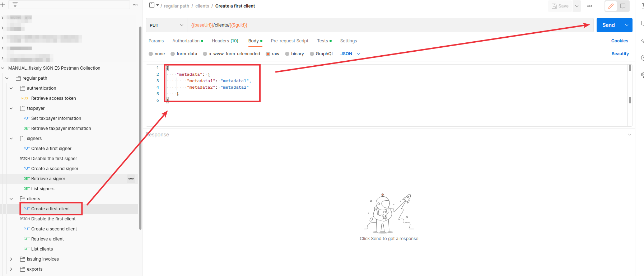Click the filter icon in sidebar search

pyautogui.click(x=15, y=5)
